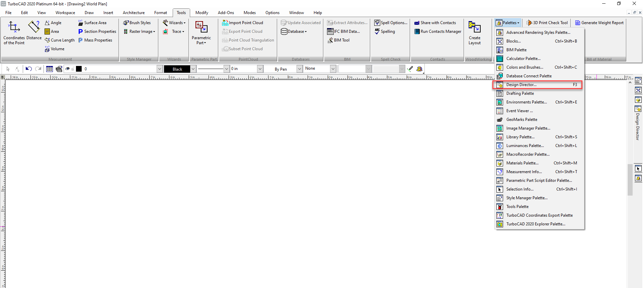644x288 pixels.
Task: Open the layers table icon
Action: pos(50,69)
